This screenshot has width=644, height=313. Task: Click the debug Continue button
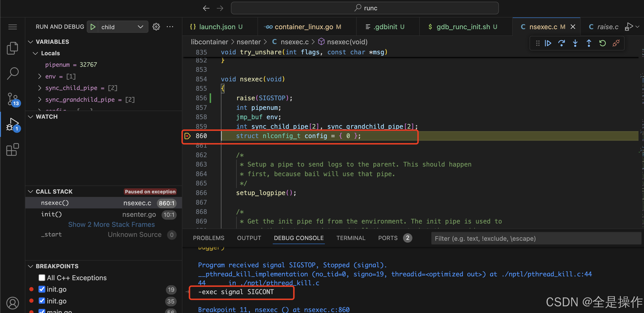tap(548, 43)
